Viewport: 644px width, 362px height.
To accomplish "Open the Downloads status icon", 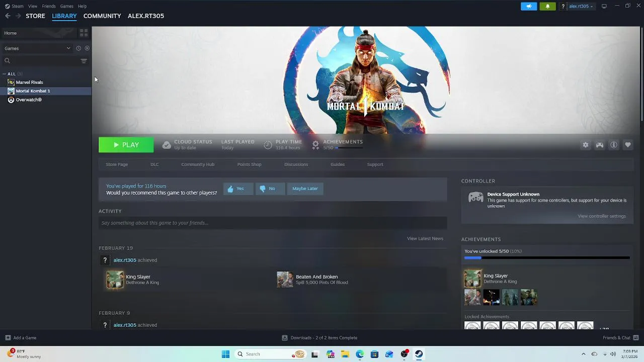I will 285,338.
